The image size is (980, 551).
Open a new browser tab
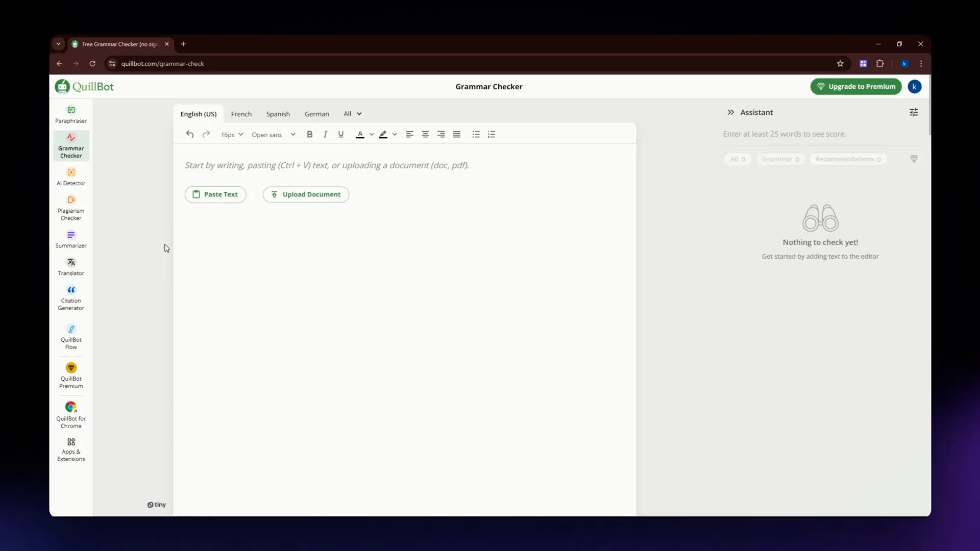(x=183, y=44)
